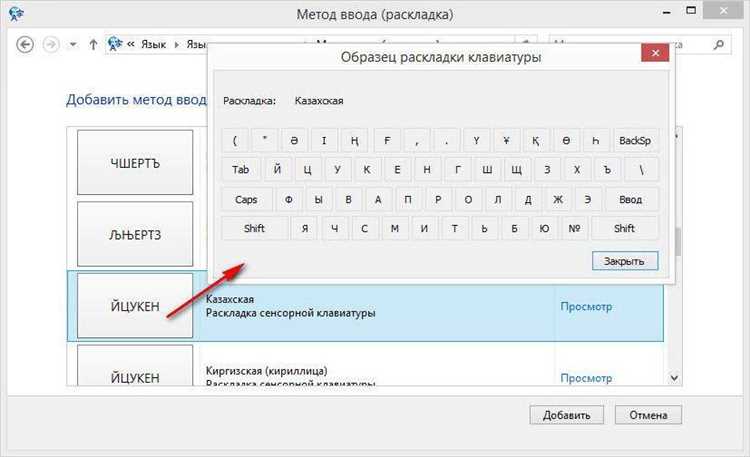The image size is (750, 457).
Task: Open the recent locations dropdown arrow
Action: [73, 45]
